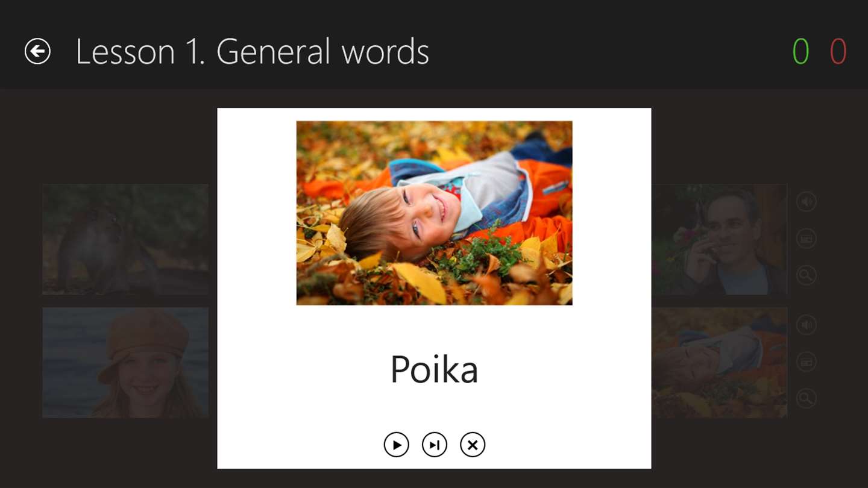Click the speaker icon beside the man's photo

[x=806, y=202]
